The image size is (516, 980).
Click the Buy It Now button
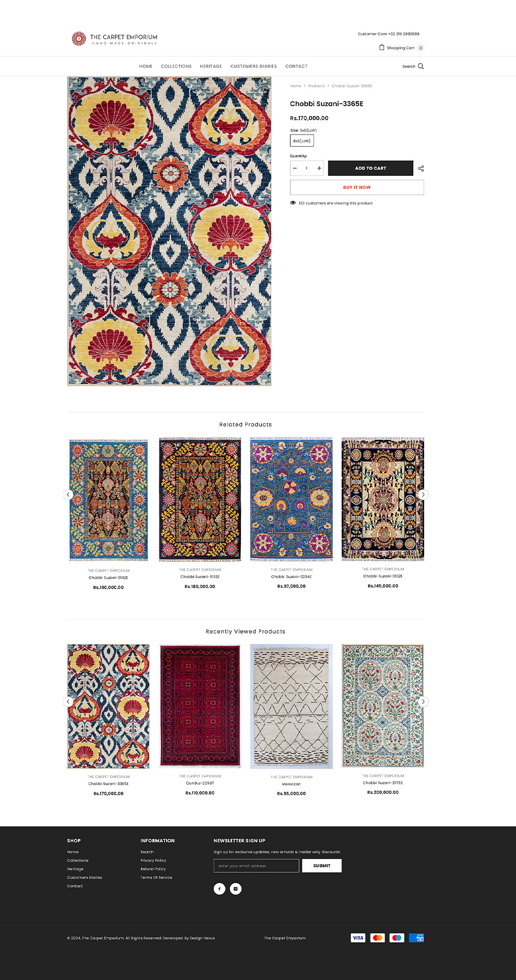(x=357, y=187)
